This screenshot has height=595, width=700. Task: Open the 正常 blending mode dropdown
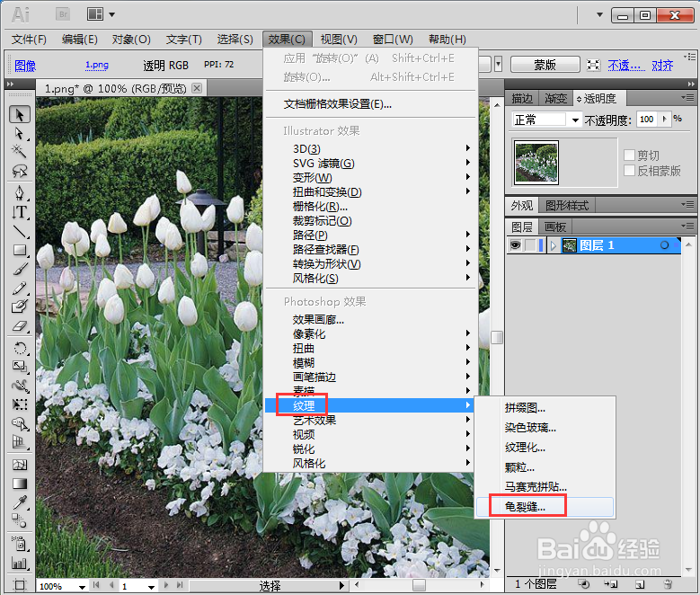pos(575,120)
